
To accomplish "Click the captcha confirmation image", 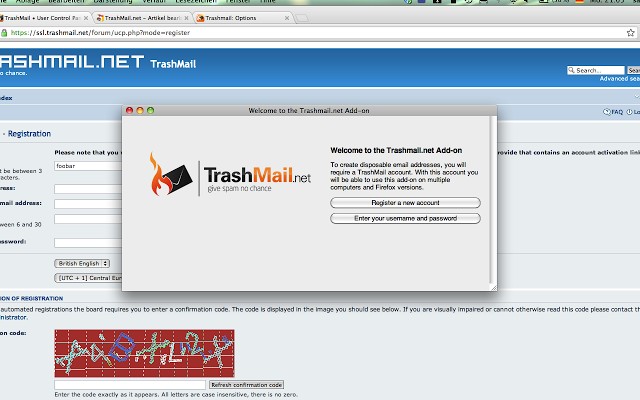I will click(144, 353).
